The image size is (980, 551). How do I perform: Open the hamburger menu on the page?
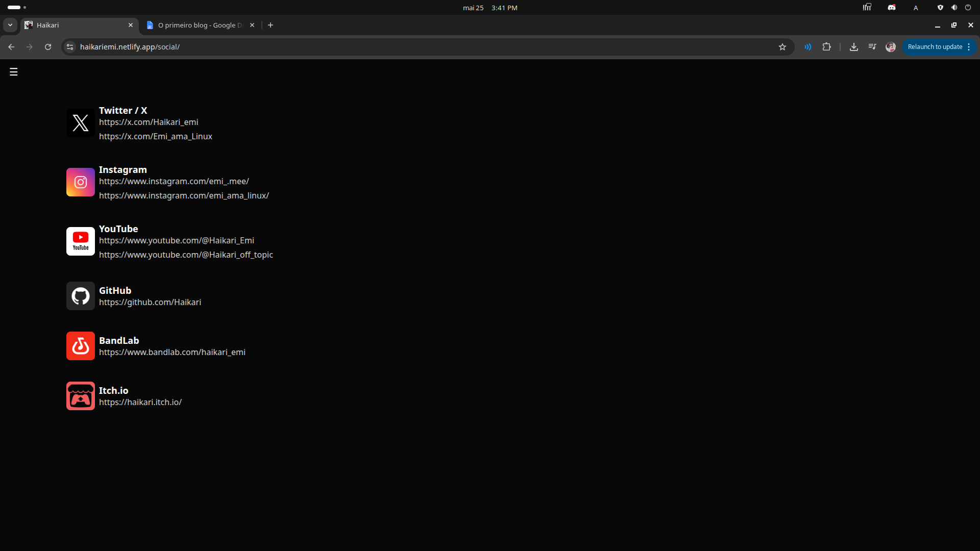pyautogui.click(x=14, y=72)
